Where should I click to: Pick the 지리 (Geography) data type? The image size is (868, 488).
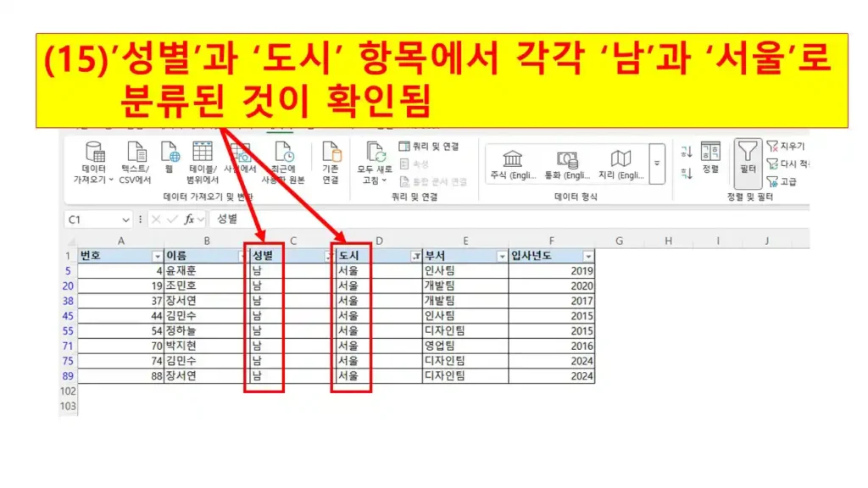click(x=620, y=164)
